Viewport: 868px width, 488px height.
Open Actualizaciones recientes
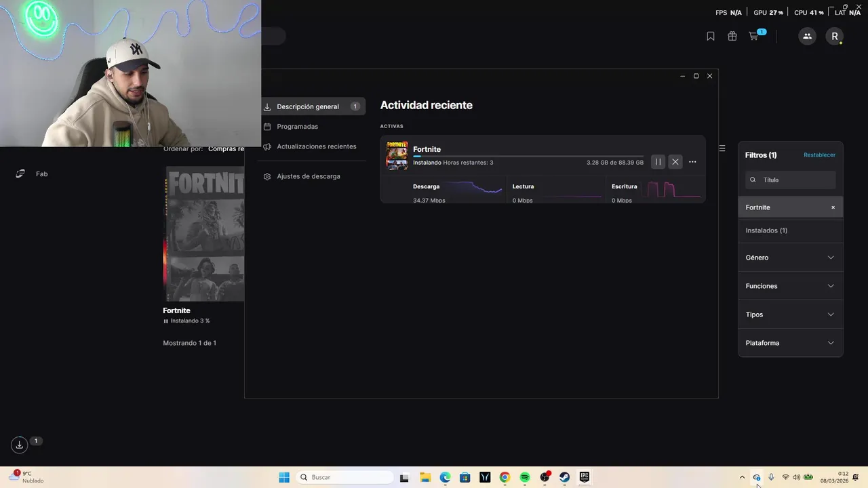point(316,146)
